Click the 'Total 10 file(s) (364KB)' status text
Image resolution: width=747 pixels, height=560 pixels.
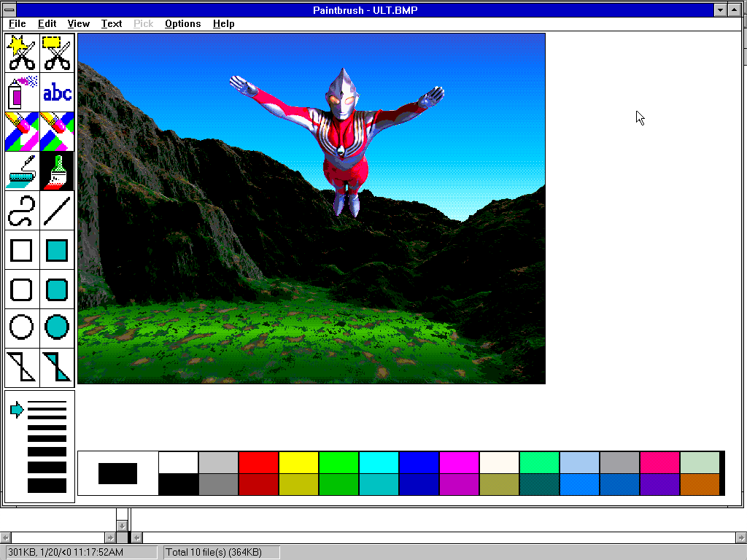(x=214, y=553)
